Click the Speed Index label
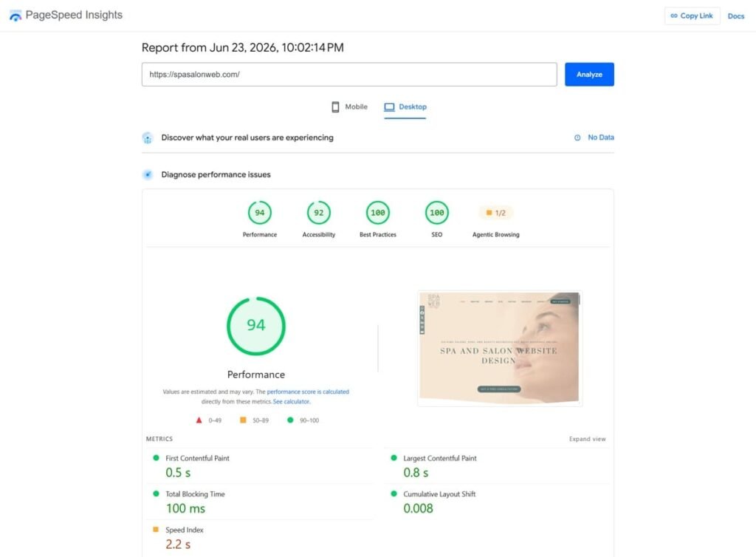Screen dimensions: 756x557 coord(184,530)
